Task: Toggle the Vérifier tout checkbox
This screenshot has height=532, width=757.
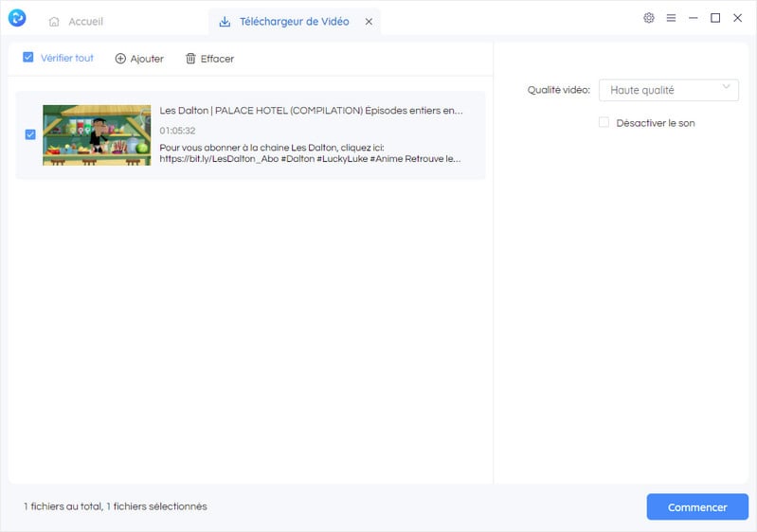Action: 28,58
